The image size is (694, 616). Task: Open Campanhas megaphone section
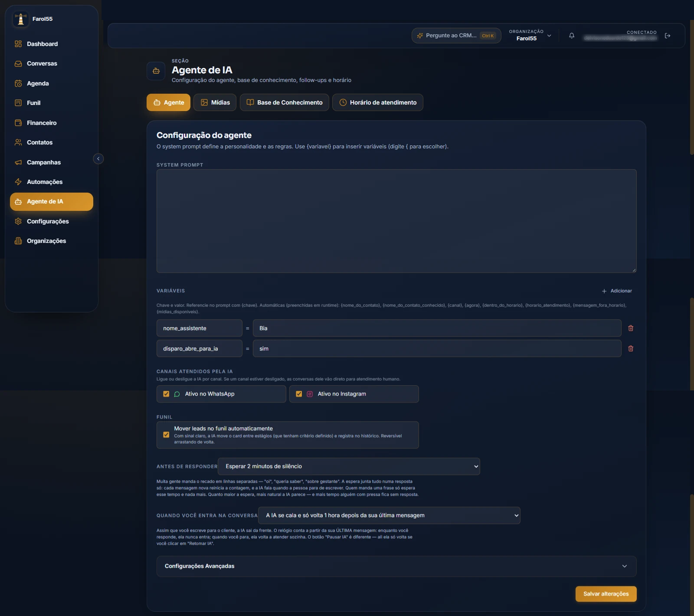[51, 162]
